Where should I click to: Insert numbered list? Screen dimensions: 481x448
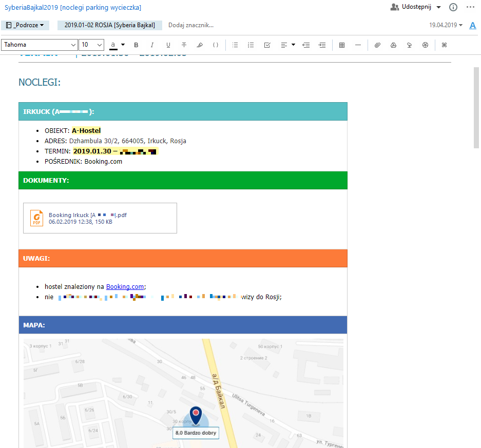click(x=251, y=45)
